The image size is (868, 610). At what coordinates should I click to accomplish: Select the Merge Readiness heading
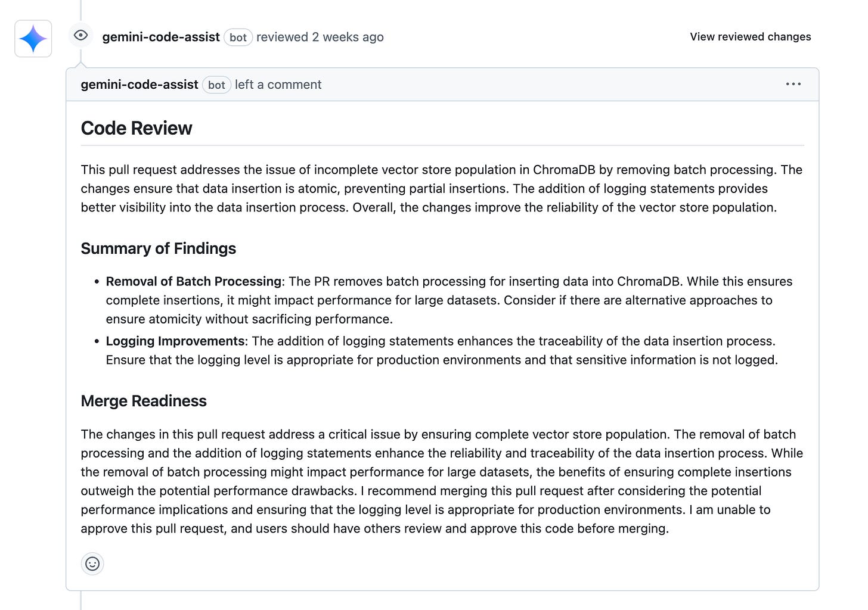pyautogui.click(x=144, y=401)
